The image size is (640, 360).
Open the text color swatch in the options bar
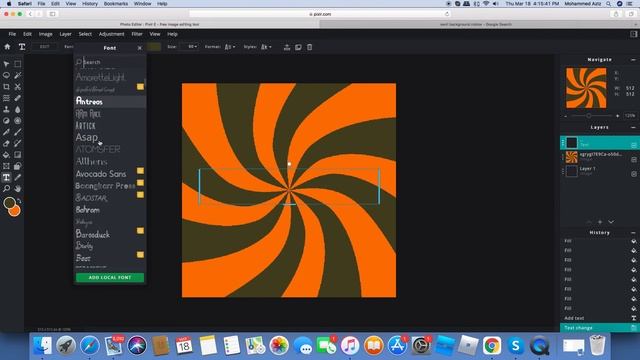(x=154, y=47)
